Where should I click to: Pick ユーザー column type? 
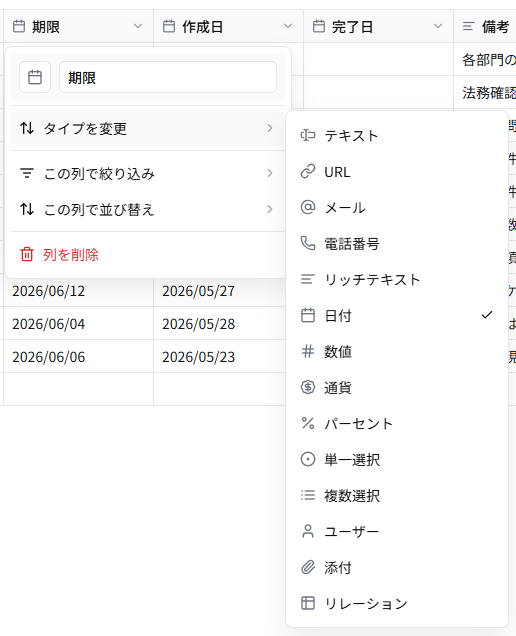(x=397, y=531)
